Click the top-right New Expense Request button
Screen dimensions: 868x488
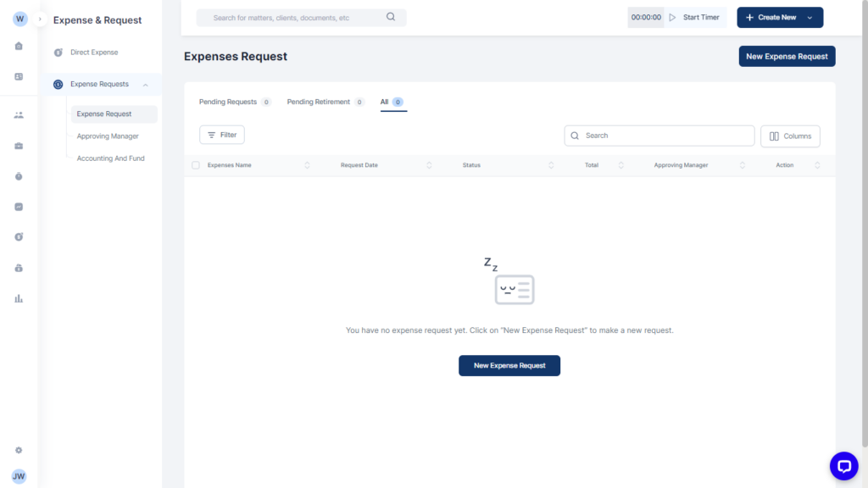click(787, 56)
